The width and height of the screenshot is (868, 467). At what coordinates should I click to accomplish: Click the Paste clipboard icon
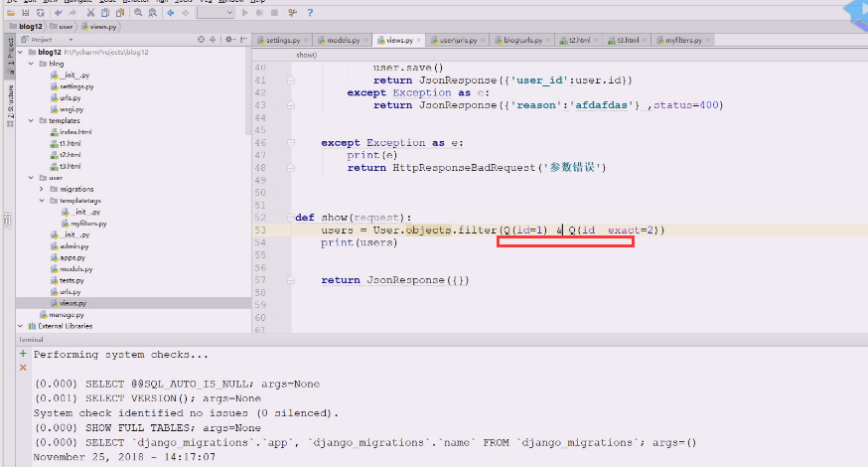click(119, 13)
